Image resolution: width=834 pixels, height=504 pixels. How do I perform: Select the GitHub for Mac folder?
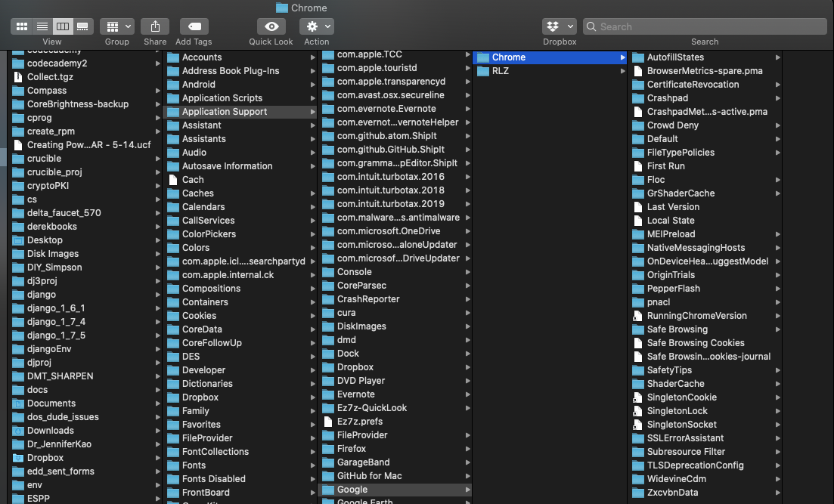point(395,476)
